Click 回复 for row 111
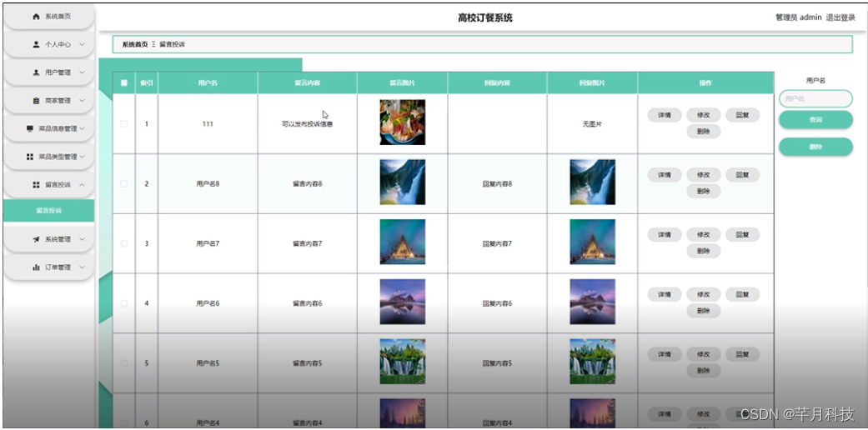The height and width of the screenshot is (430, 868). pos(742,115)
